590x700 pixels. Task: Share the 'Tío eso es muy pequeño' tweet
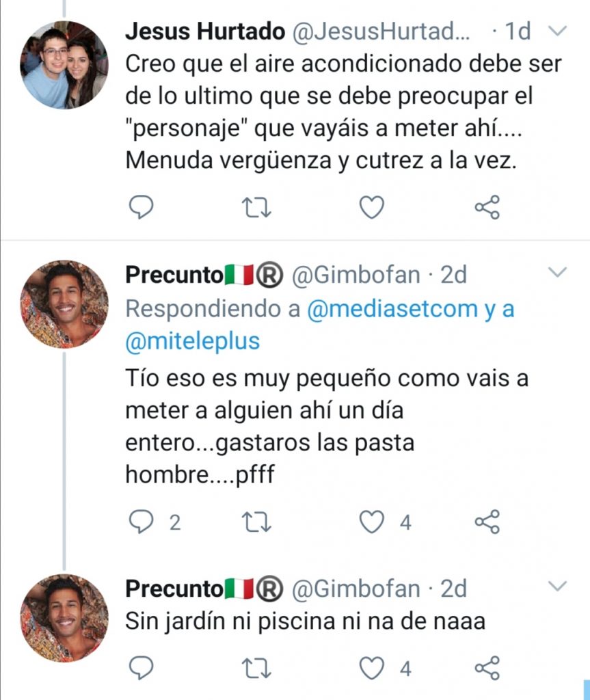(487, 522)
